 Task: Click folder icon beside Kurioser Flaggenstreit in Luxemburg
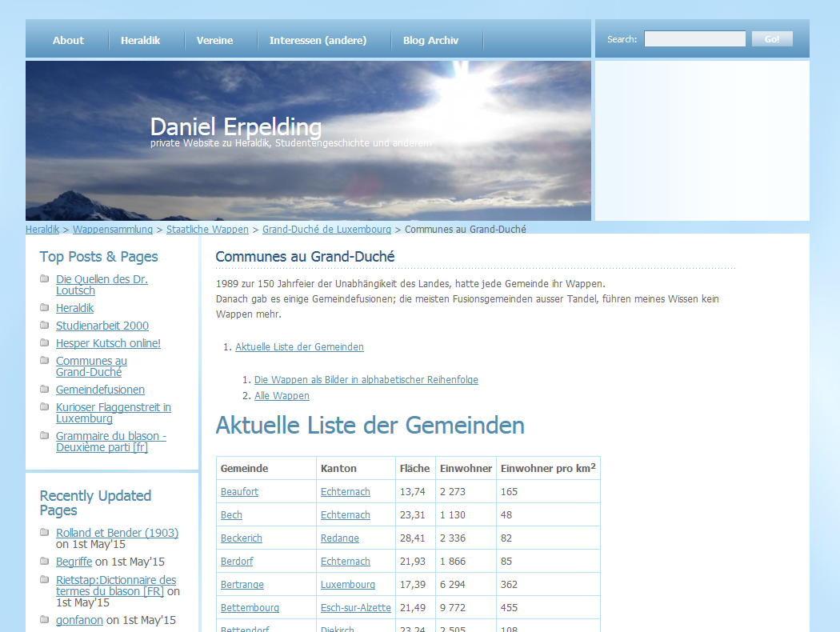point(45,407)
